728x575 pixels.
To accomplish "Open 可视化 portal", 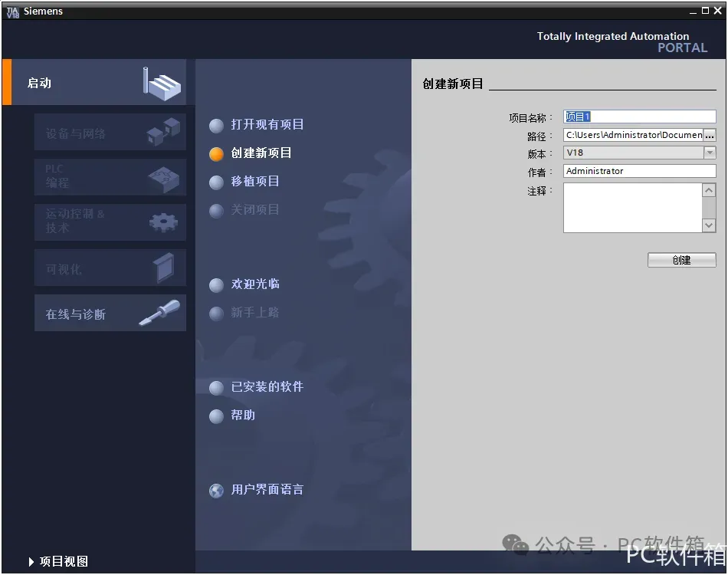I will (110, 268).
